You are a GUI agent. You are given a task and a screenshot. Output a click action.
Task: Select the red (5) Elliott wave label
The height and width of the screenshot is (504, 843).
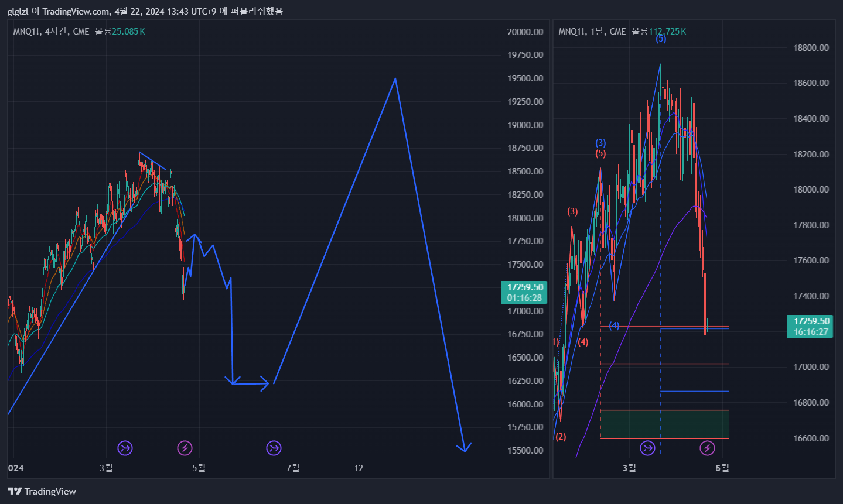click(x=600, y=154)
